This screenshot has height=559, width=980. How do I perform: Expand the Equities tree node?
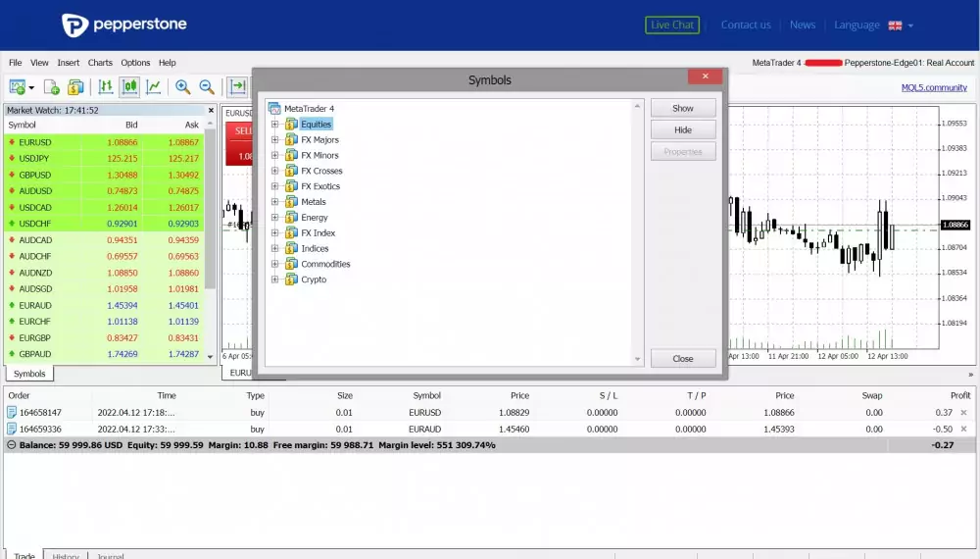[x=275, y=124]
